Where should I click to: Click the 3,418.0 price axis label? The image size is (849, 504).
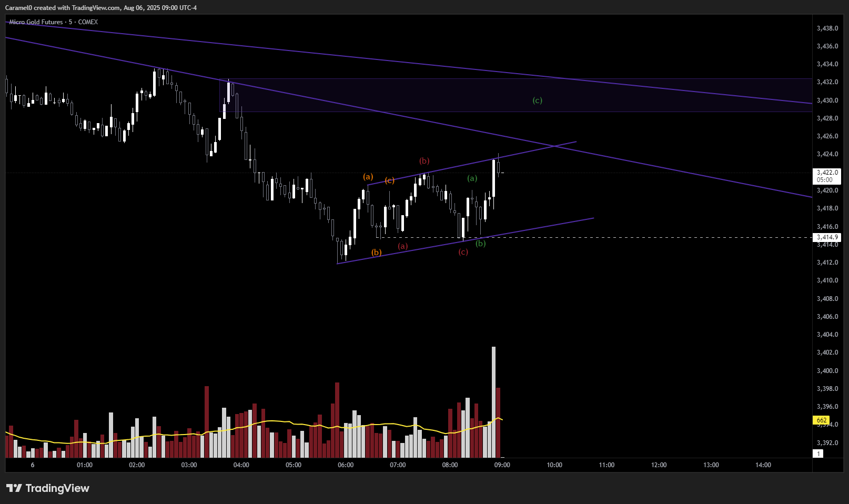[827, 208]
